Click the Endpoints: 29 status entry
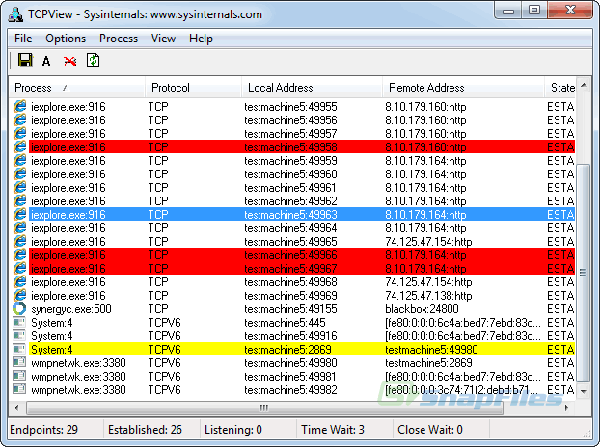 (x=44, y=430)
